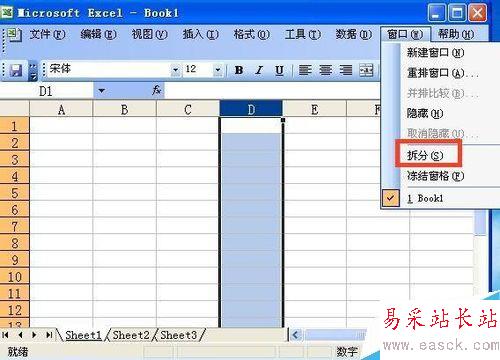Viewport: 500px width, 360px height.
Task: Click Merge and Center icon
Action: click(x=366, y=70)
